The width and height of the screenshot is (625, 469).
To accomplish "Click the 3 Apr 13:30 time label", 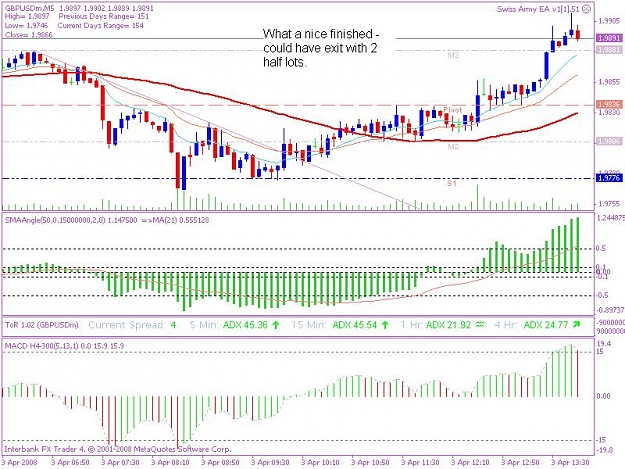I will 570,462.
